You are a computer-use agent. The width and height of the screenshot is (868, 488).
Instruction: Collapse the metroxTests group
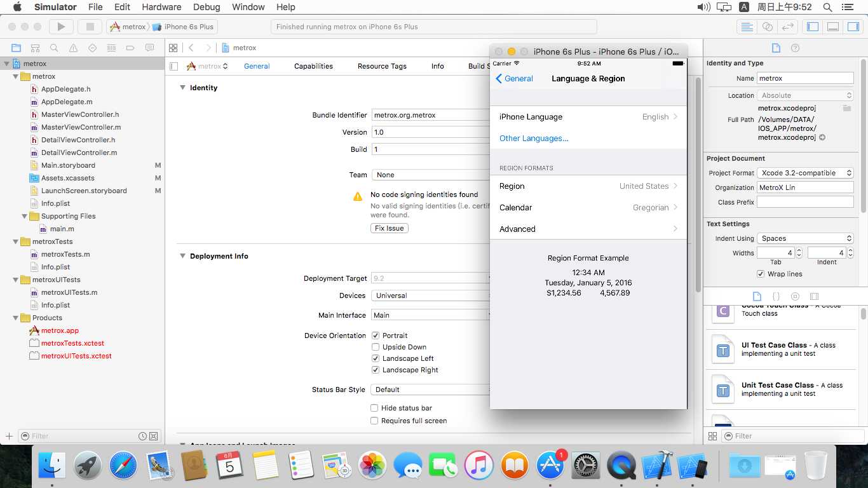coord(16,241)
